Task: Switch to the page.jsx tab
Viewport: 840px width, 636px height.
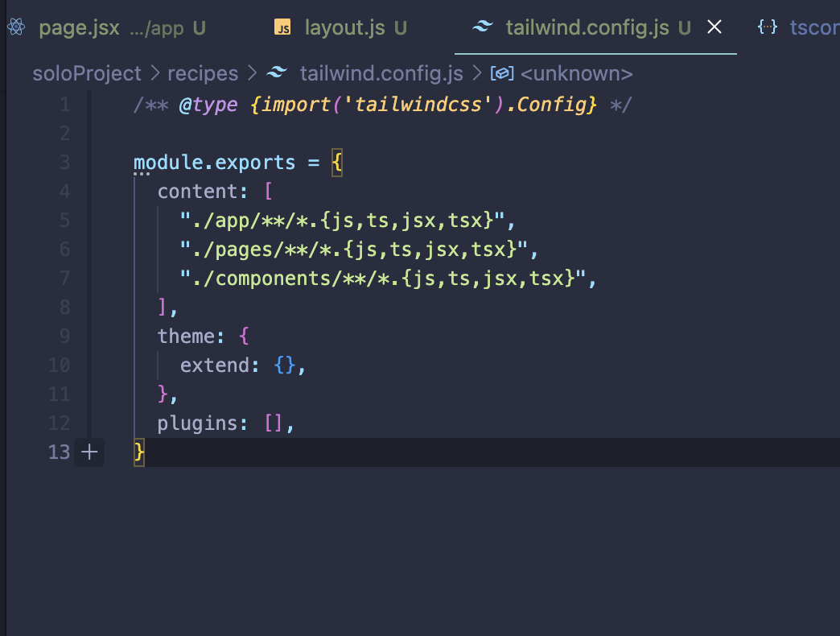Action: coord(79,27)
